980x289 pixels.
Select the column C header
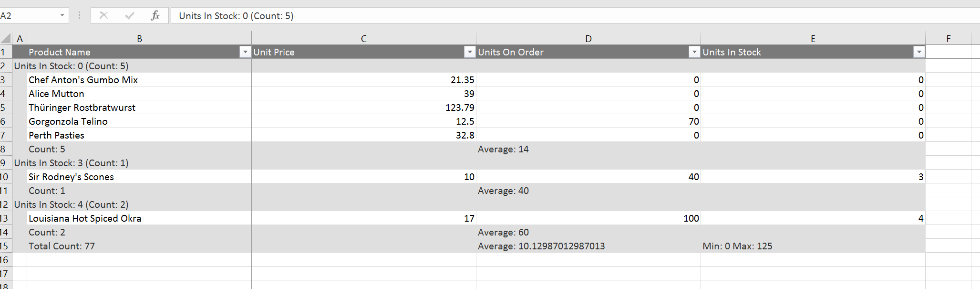363,39
